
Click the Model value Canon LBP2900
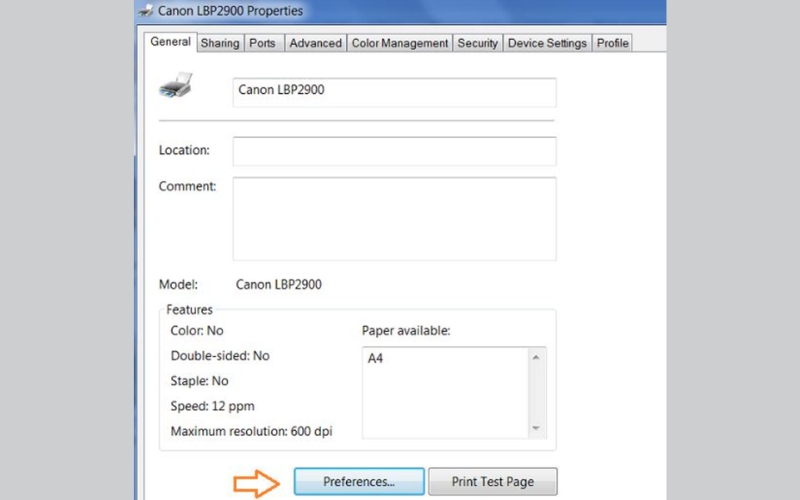(279, 285)
